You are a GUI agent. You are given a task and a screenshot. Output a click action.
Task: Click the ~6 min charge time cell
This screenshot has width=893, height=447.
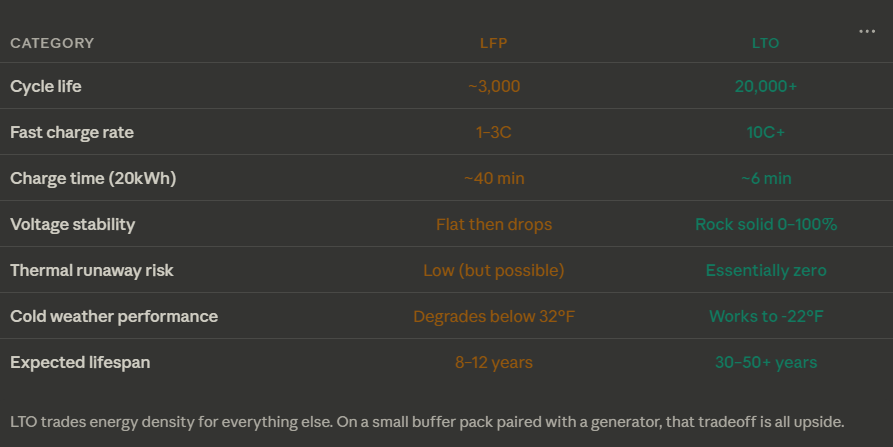pyautogui.click(x=765, y=178)
